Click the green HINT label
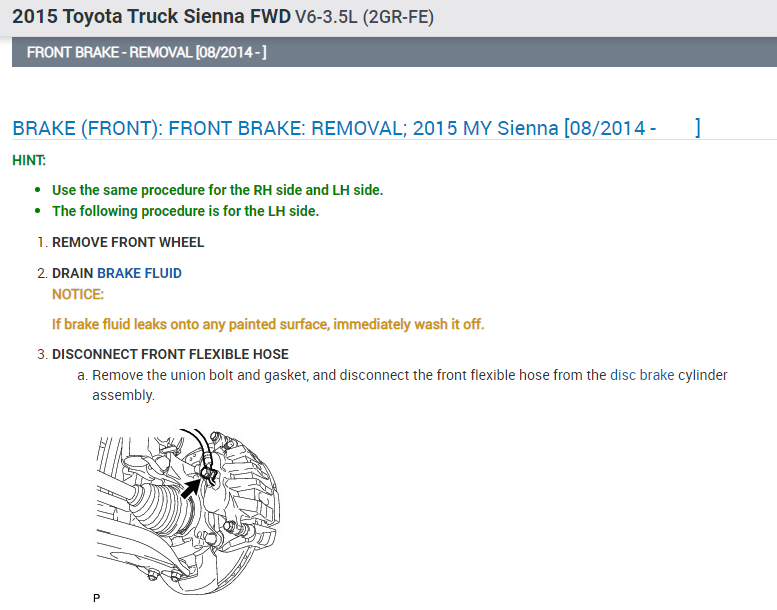The height and width of the screenshot is (610, 777). click(x=29, y=160)
